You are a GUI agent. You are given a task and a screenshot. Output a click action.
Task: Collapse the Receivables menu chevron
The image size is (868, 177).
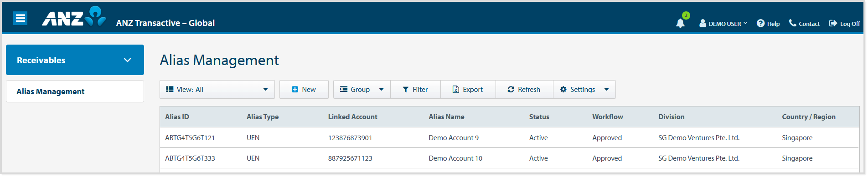coord(128,60)
